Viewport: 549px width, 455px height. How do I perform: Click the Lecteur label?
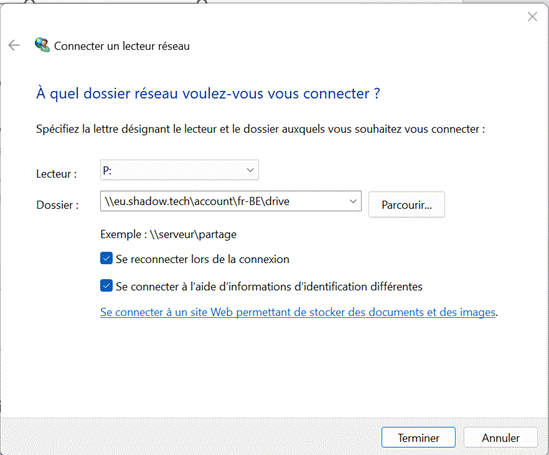pos(56,174)
